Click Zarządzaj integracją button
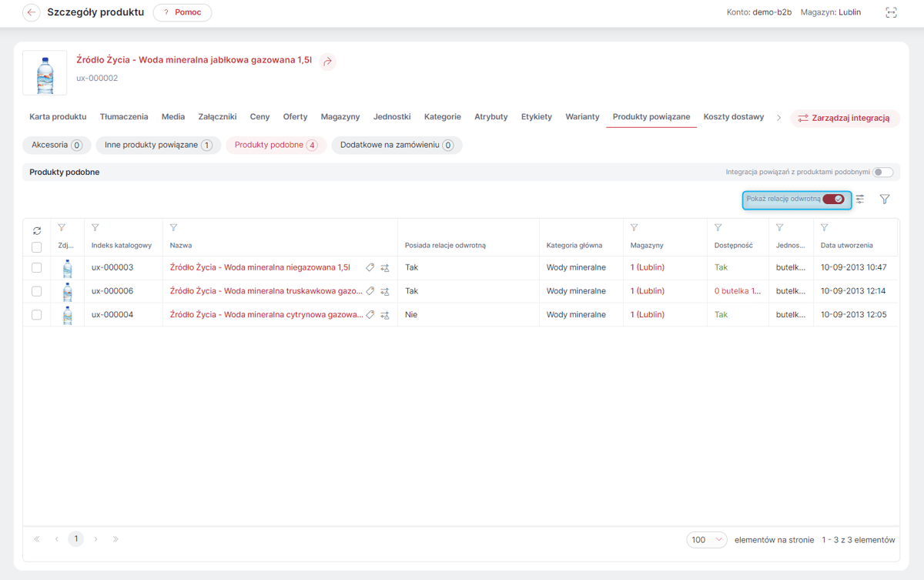This screenshot has width=924, height=580. coord(845,118)
